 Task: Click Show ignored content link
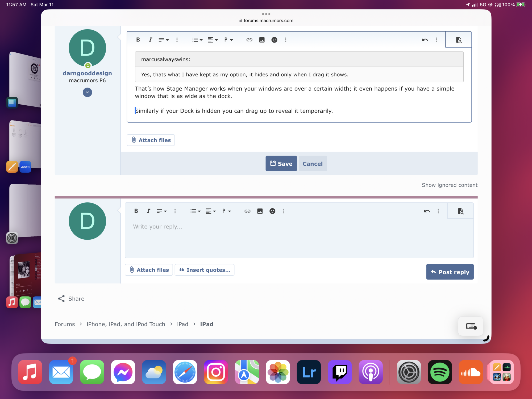coord(449,185)
